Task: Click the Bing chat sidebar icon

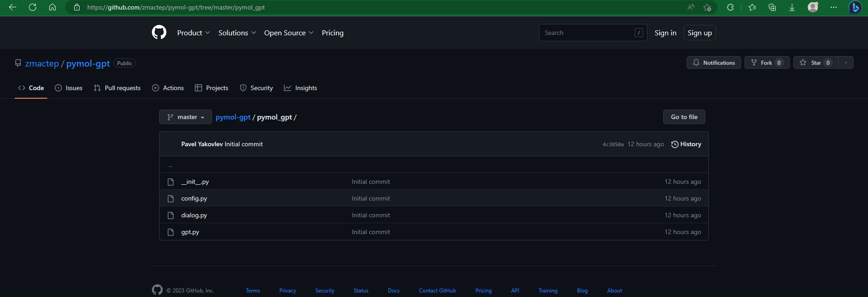Action: (x=855, y=7)
